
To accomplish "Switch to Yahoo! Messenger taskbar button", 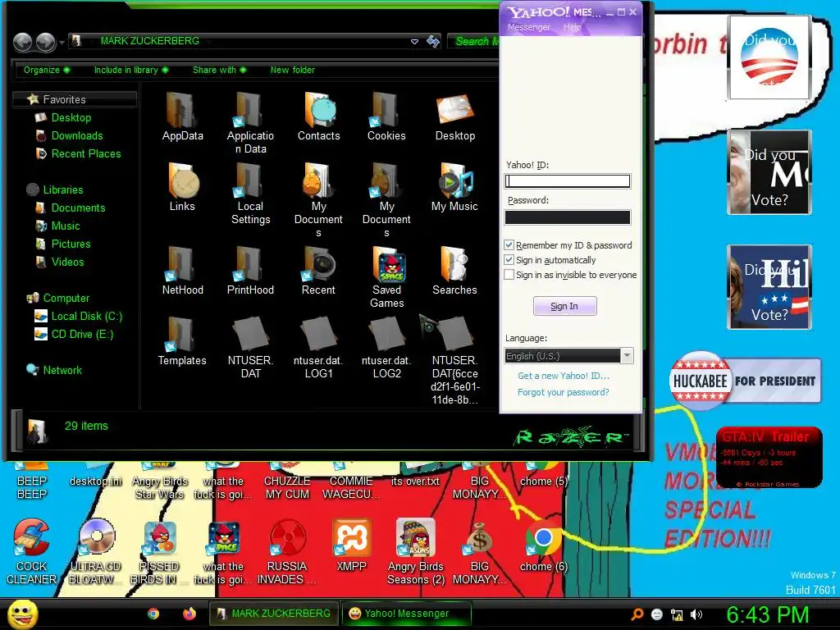I will pos(407,614).
